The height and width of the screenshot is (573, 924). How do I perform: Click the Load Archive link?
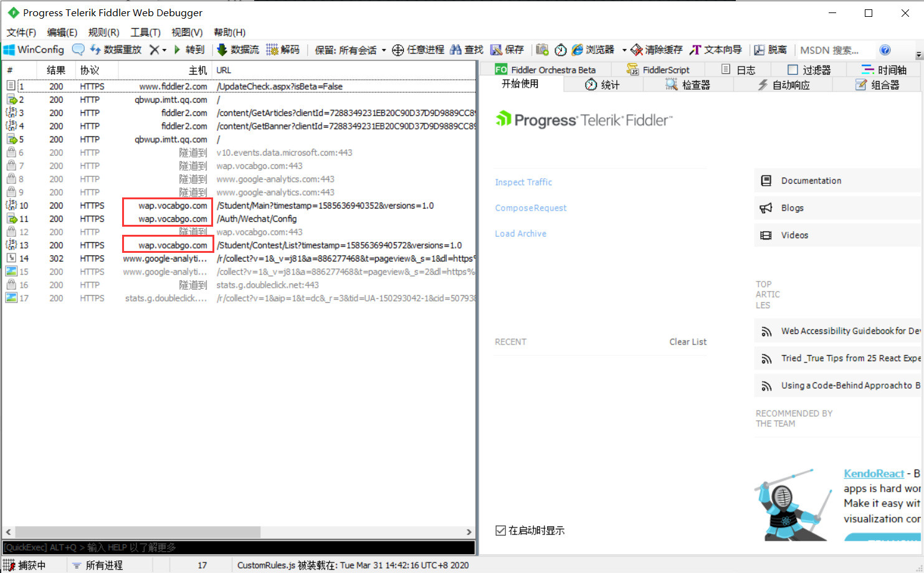521,234
